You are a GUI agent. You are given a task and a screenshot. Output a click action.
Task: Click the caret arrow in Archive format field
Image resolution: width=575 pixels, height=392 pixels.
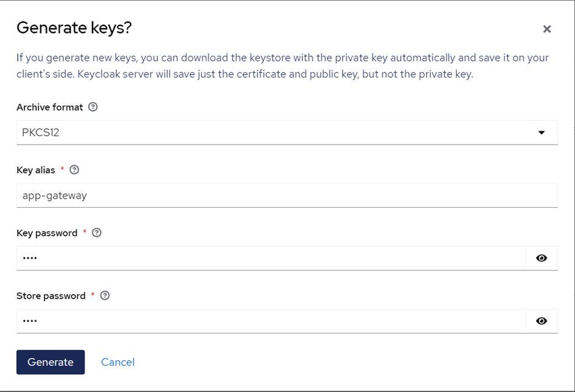click(541, 132)
